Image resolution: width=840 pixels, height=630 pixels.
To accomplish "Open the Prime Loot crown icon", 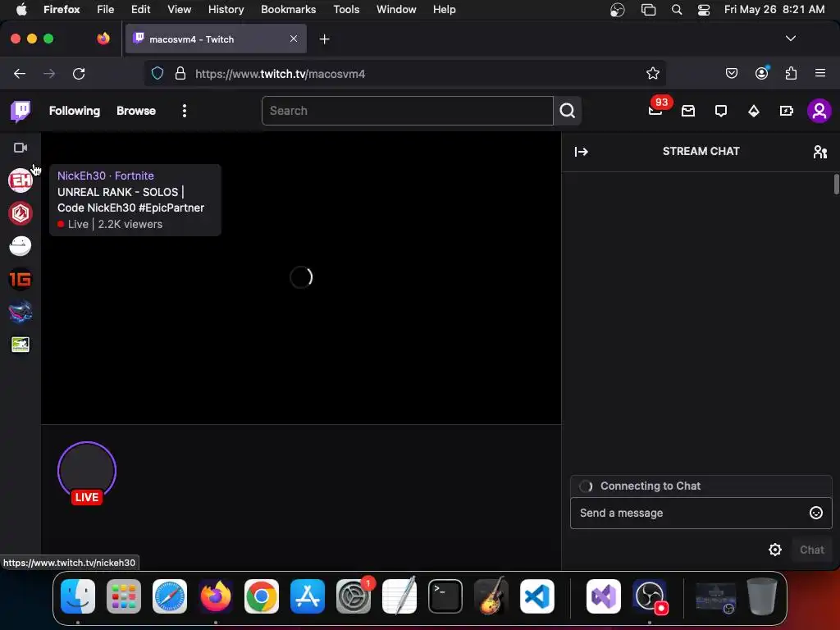I will (688, 111).
